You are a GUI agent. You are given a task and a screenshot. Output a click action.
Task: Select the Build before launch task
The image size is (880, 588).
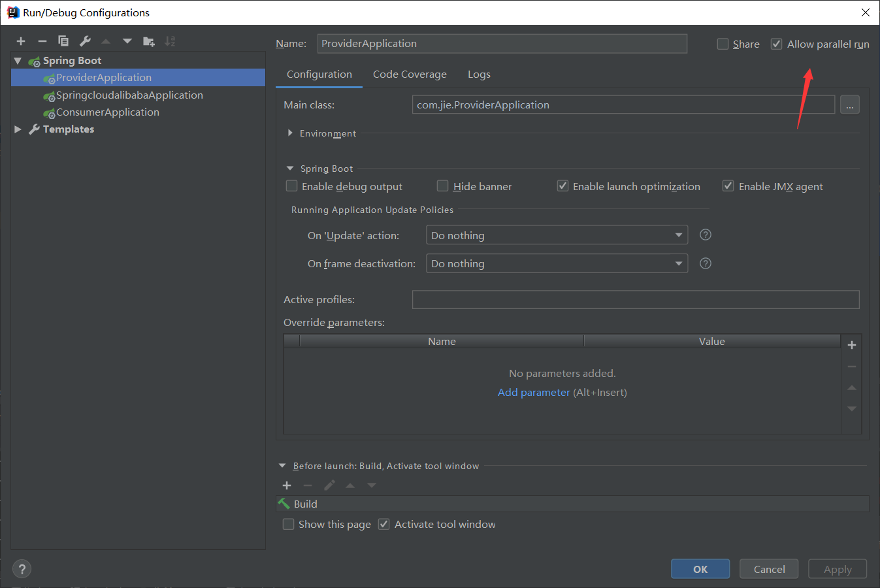click(572, 504)
